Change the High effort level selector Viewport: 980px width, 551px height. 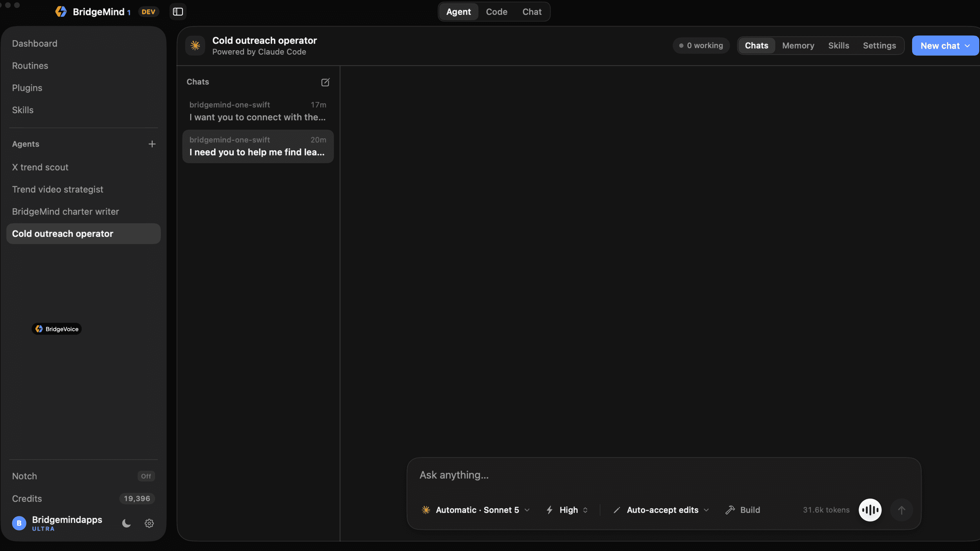coord(567,510)
